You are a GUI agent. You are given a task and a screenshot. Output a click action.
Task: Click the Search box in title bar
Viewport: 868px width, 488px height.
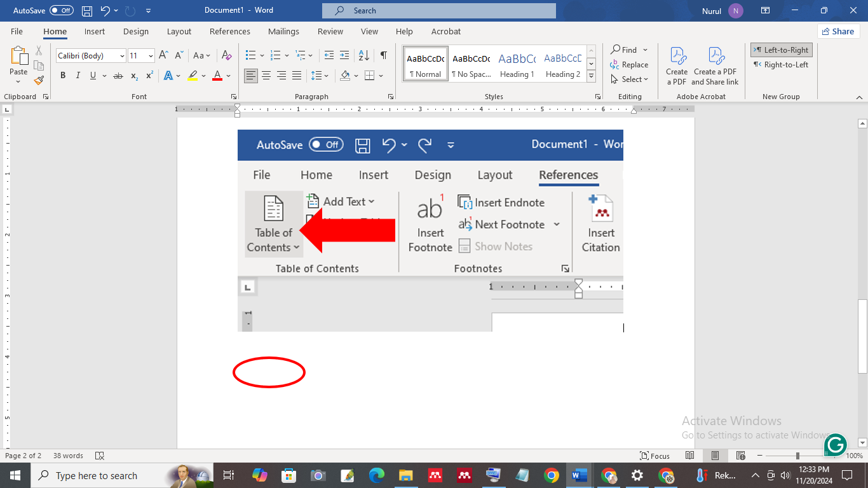tap(438, 11)
